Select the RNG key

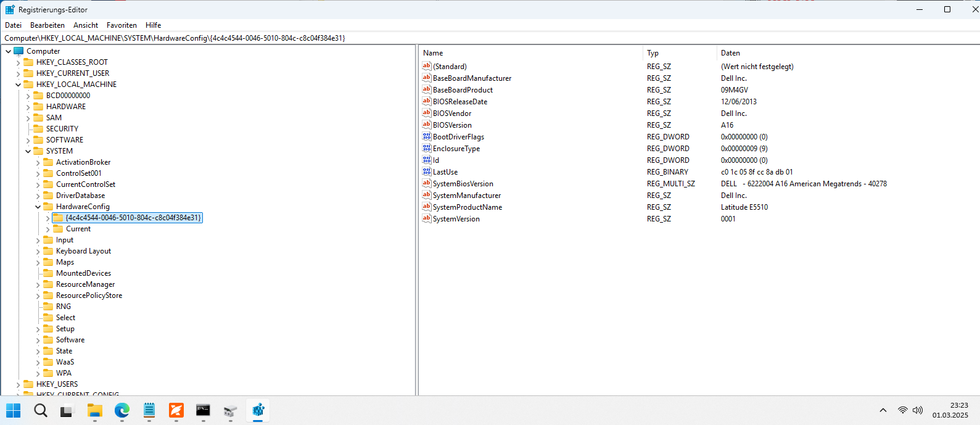[x=64, y=307]
